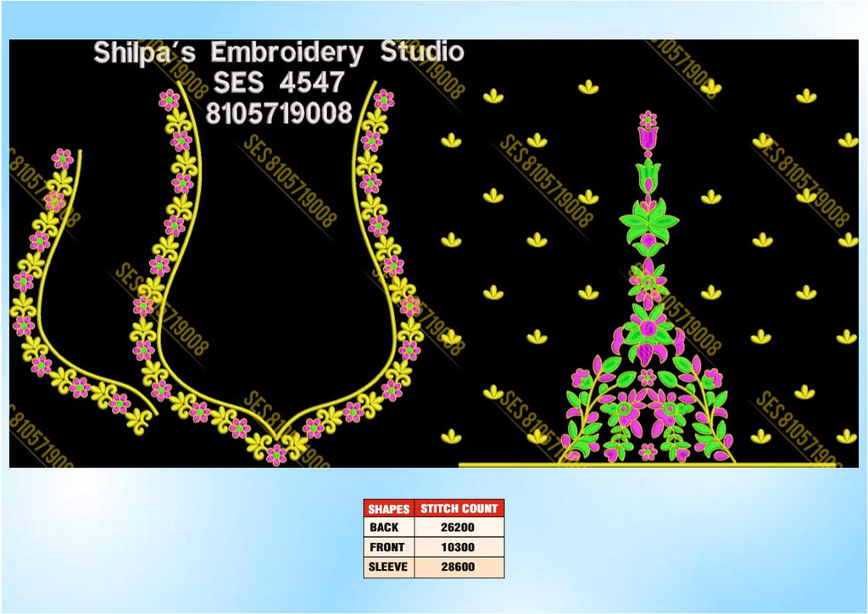The image size is (868, 614).
Task: Click the stitch count value 28600
Action: coord(457,567)
